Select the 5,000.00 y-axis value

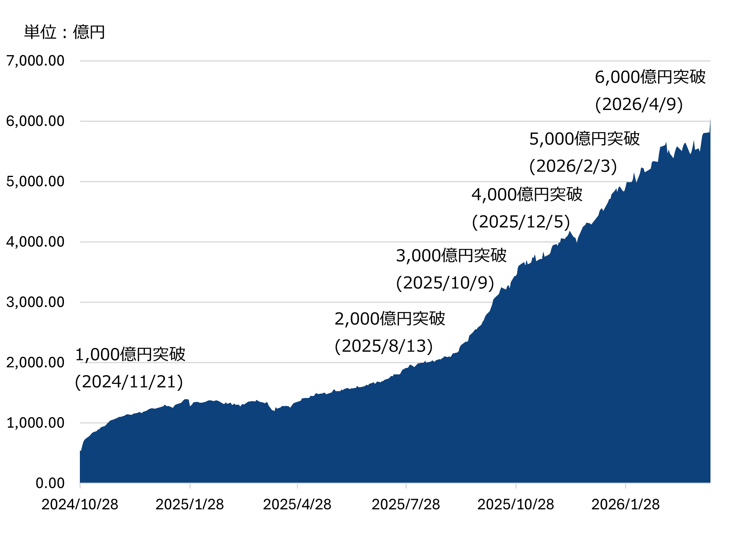click(35, 181)
